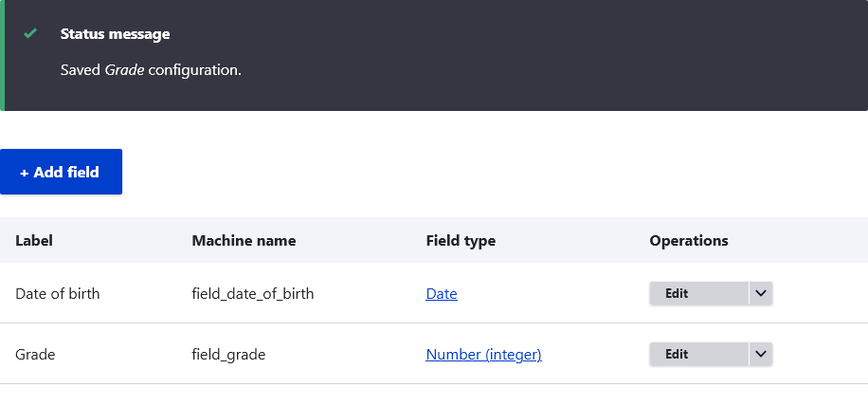Open the Grade row operations chevron
The height and width of the screenshot is (406, 868).
761,354
